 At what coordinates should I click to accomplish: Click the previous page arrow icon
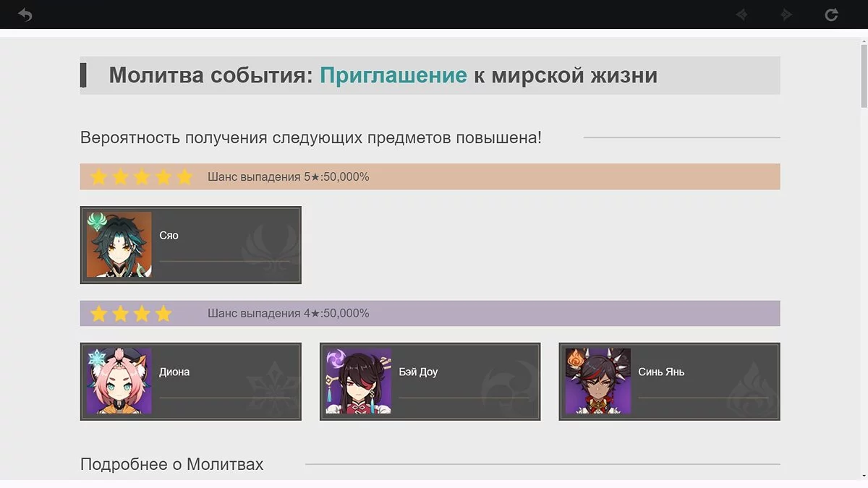[x=741, y=14]
